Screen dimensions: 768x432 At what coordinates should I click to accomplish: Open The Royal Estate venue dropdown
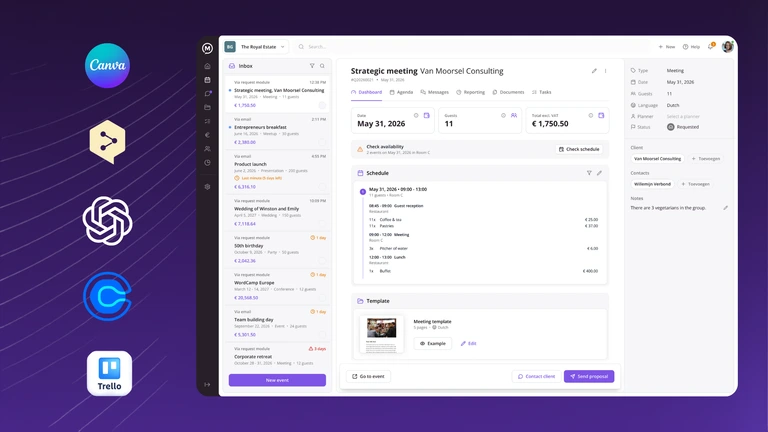click(256, 47)
